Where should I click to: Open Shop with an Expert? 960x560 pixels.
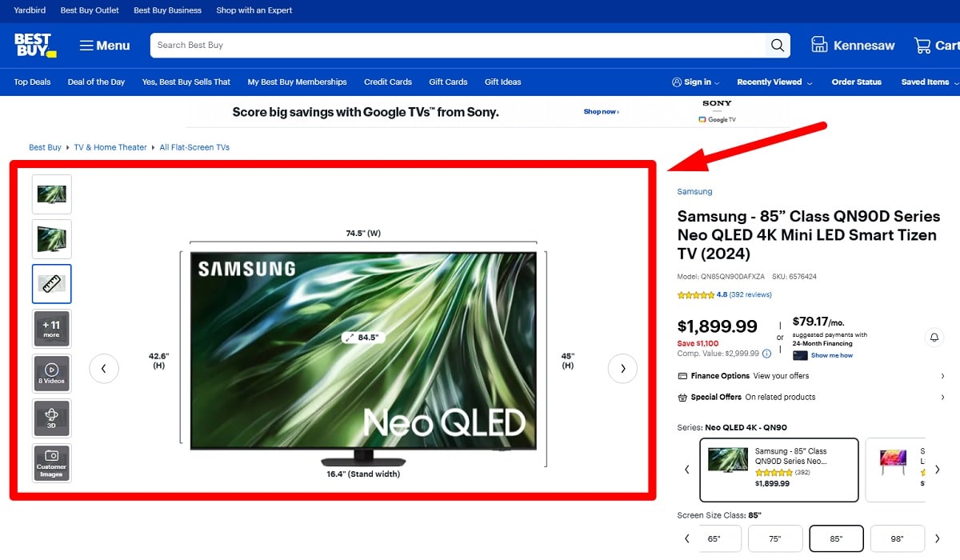click(x=254, y=10)
